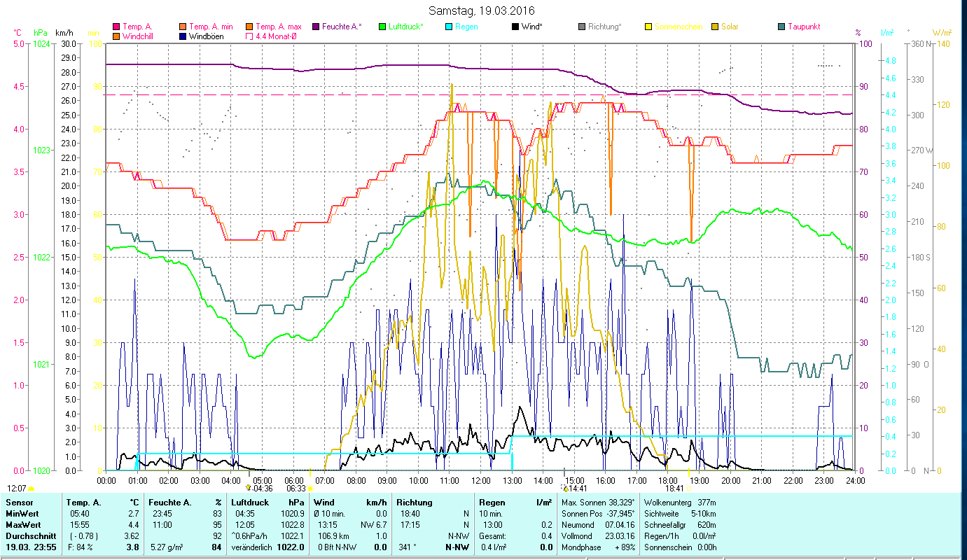Select the 'Feuchte A.*' legend label
Image resolution: width=967 pixels, height=560 pixels.
[342, 27]
